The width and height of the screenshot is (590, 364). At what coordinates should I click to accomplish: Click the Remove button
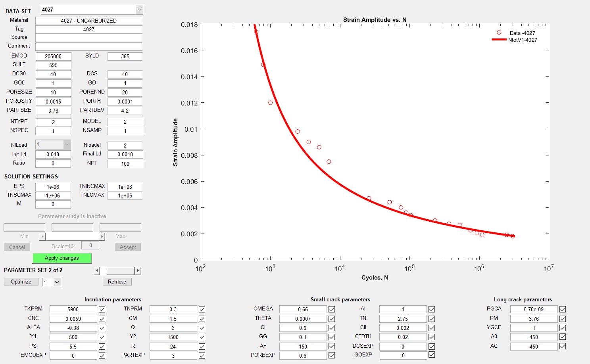pyautogui.click(x=117, y=282)
